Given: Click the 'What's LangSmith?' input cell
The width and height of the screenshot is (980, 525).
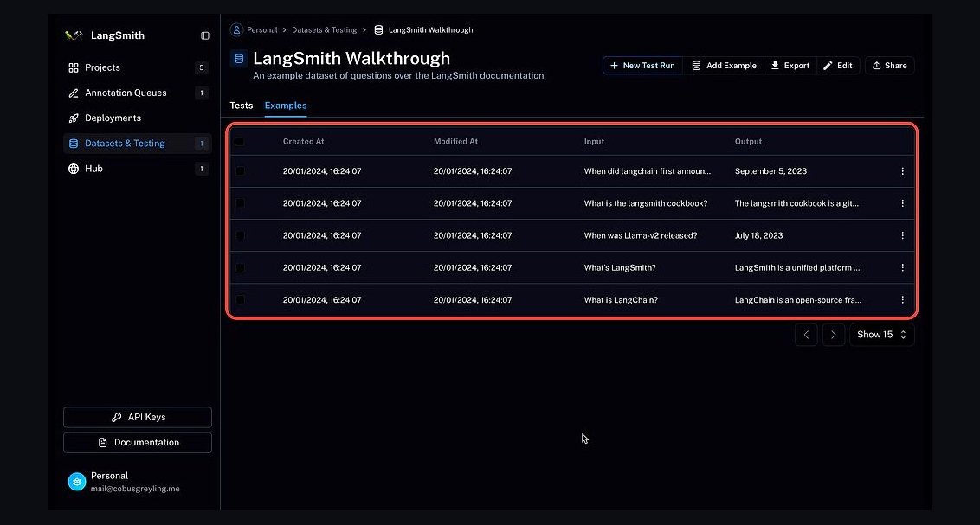Looking at the screenshot, I should pyautogui.click(x=620, y=268).
